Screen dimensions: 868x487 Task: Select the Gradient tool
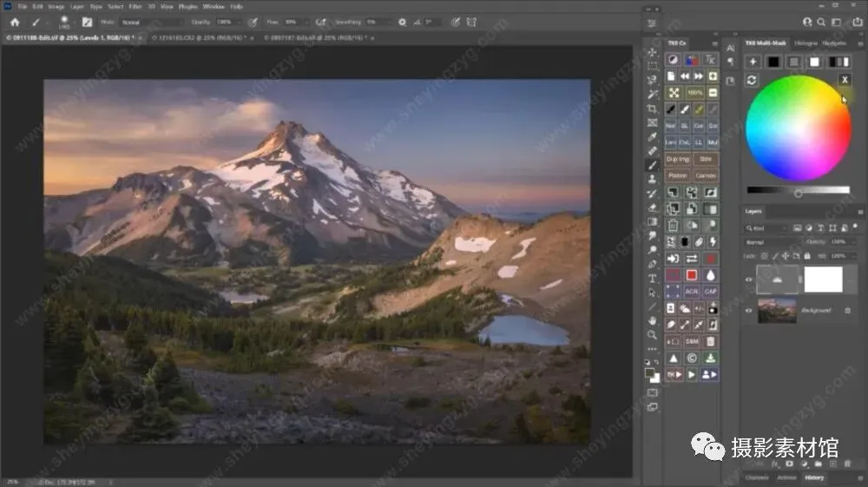[x=653, y=221]
